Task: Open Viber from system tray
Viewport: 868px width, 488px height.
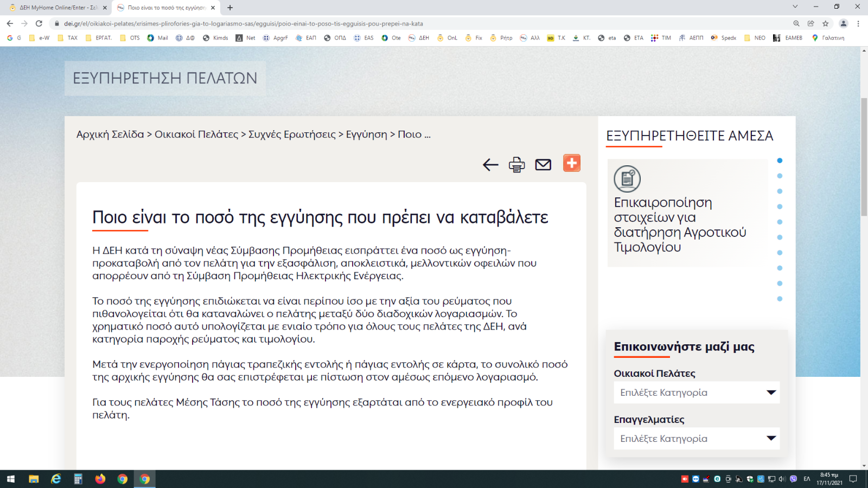Action: pyautogui.click(x=793, y=479)
